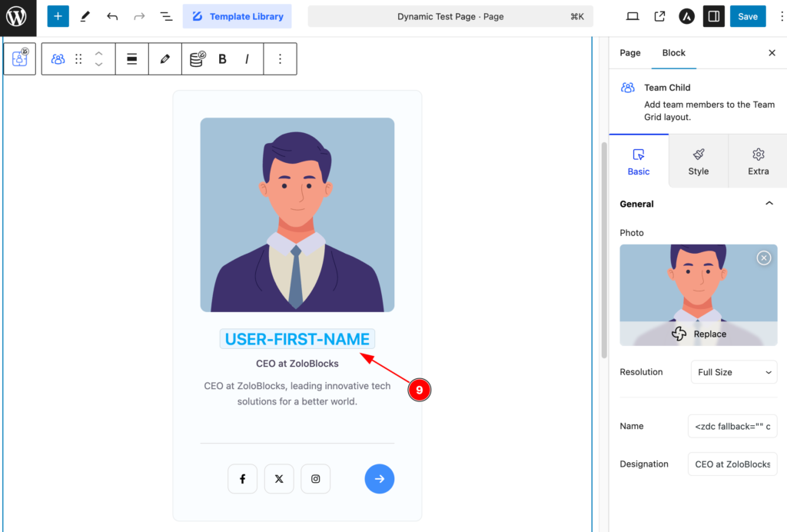Image resolution: width=787 pixels, height=532 pixels.
Task: Click the Facebook social icon
Action: tap(242, 479)
